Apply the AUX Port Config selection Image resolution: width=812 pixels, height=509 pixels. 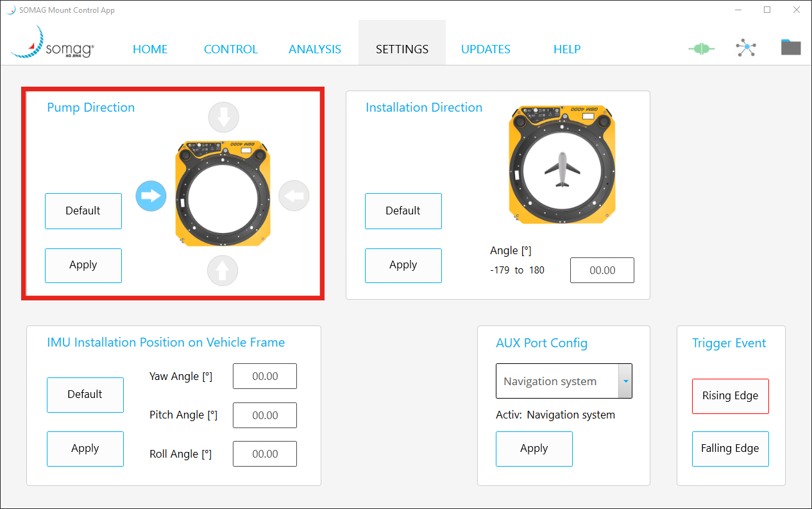(x=534, y=449)
